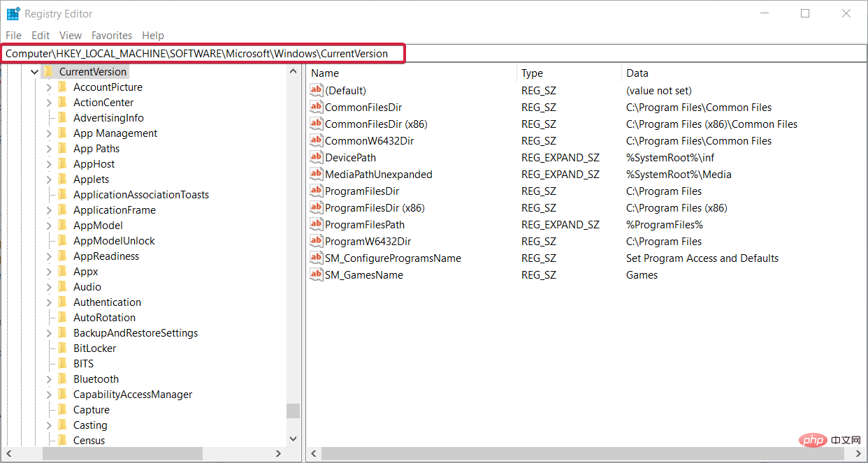Expand the App Paths key

pos(48,148)
